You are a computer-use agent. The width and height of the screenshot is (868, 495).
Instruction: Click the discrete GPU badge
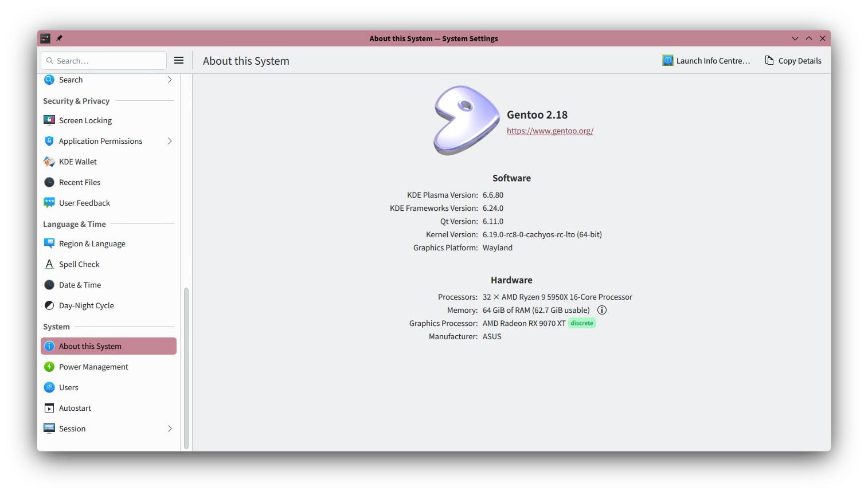582,323
